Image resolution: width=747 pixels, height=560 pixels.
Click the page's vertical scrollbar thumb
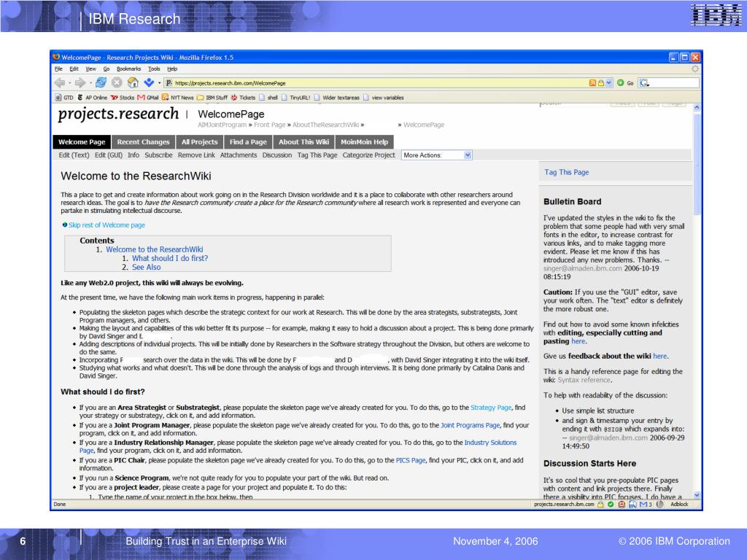click(x=697, y=164)
